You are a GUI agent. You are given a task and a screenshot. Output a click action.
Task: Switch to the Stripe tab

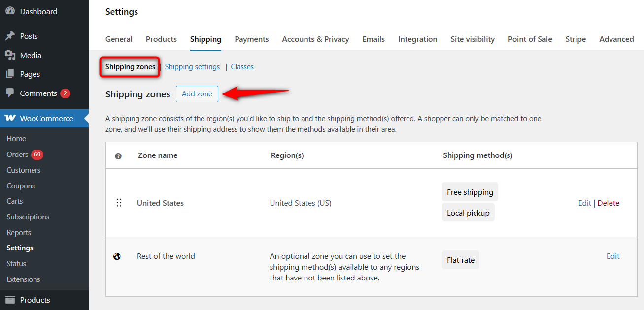point(576,39)
